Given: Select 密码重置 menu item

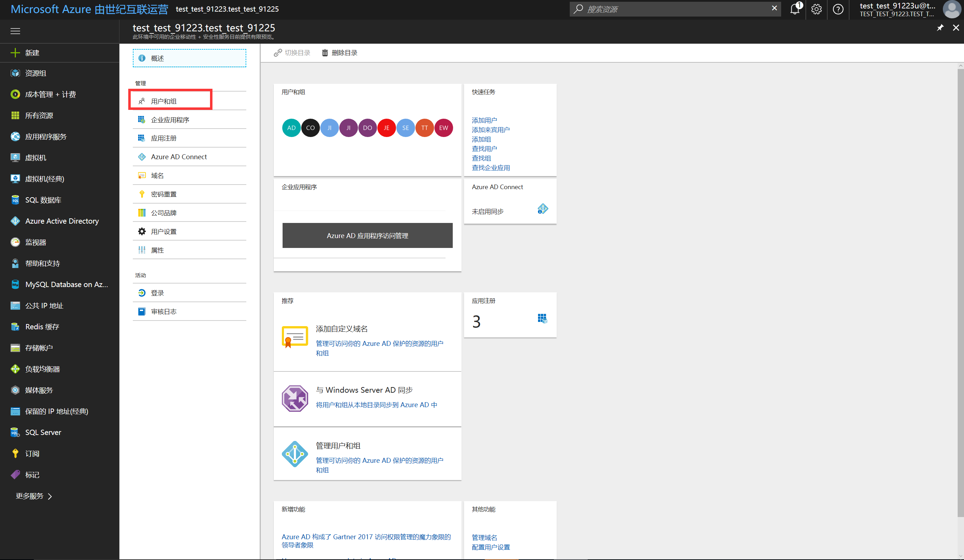Looking at the screenshot, I should pyautogui.click(x=163, y=194).
